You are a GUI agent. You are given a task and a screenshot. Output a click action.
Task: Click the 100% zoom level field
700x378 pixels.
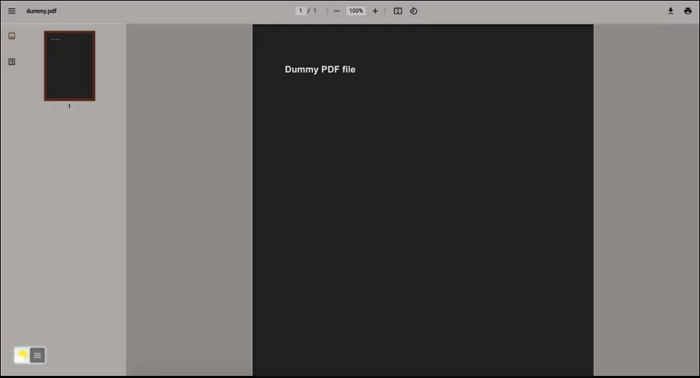click(x=356, y=11)
